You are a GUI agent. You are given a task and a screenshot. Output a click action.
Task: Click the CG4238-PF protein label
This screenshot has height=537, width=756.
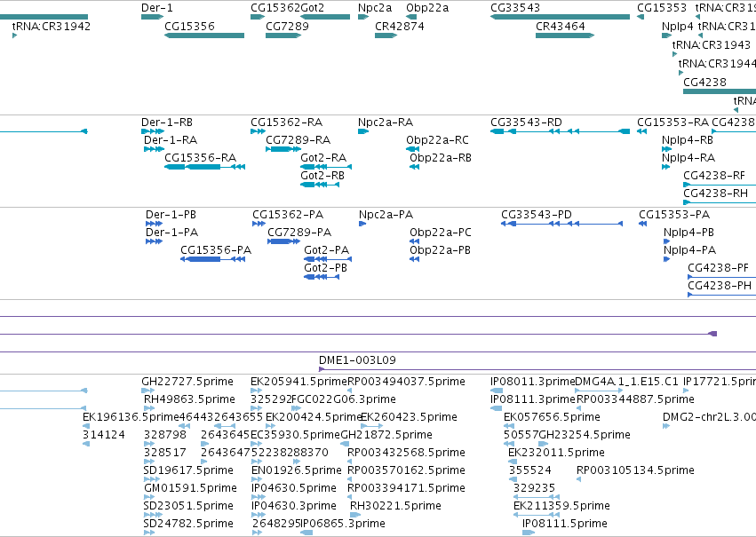coord(718,268)
